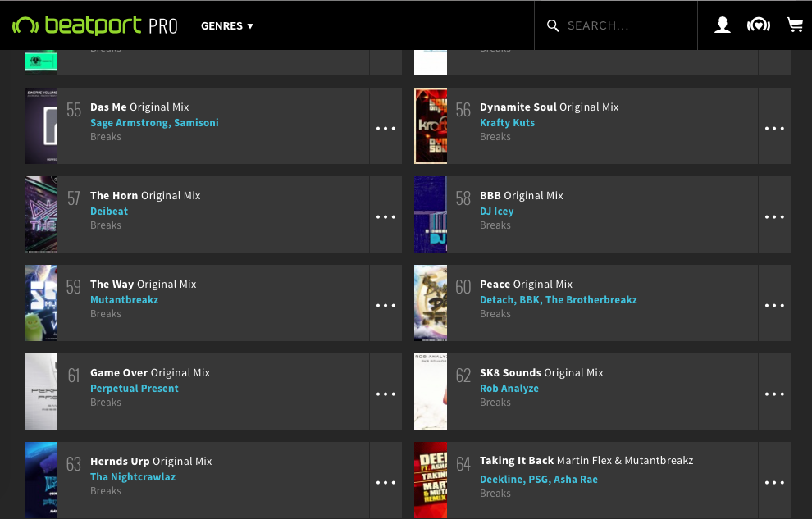Open more options for Hernds Urp
This screenshot has height=519, width=812.
pos(385,482)
